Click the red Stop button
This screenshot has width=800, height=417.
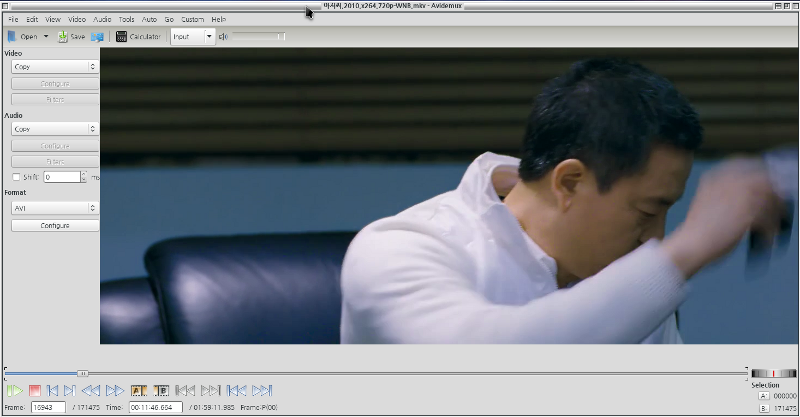point(35,390)
